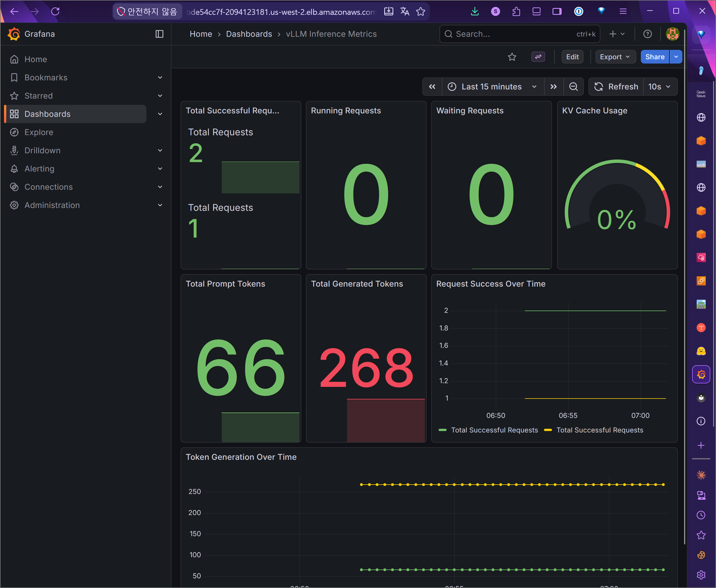This screenshot has width=716, height=588.
Task: Add a web panel with plus icon
Action: [701, 445]
